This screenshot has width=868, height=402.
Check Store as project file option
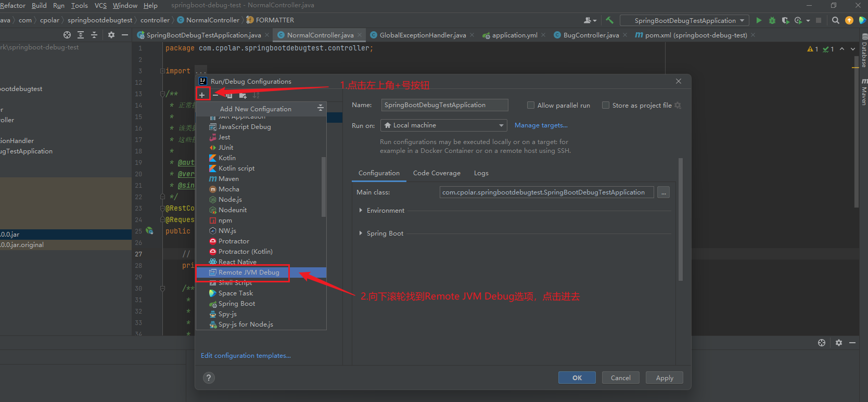coord(606,105)
